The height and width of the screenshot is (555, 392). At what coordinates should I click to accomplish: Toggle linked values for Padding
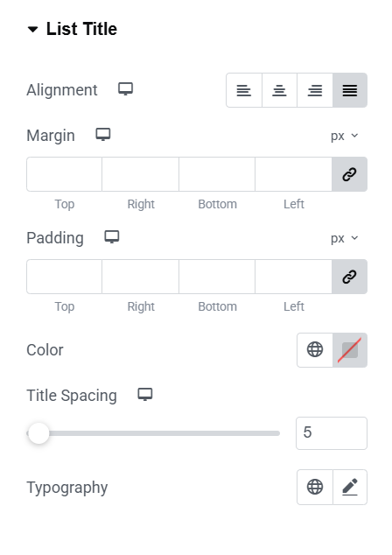pyautogui.click(x=349, y=277)
